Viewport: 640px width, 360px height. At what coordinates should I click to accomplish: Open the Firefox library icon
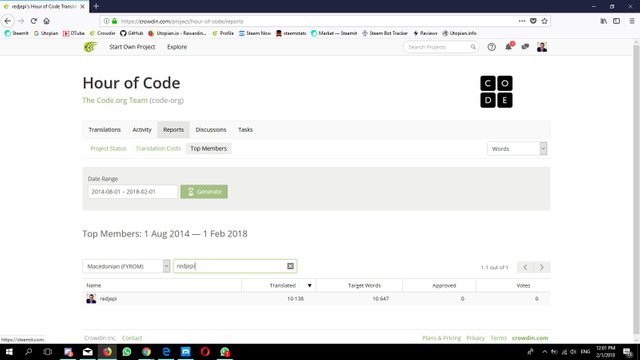(603, 21)
